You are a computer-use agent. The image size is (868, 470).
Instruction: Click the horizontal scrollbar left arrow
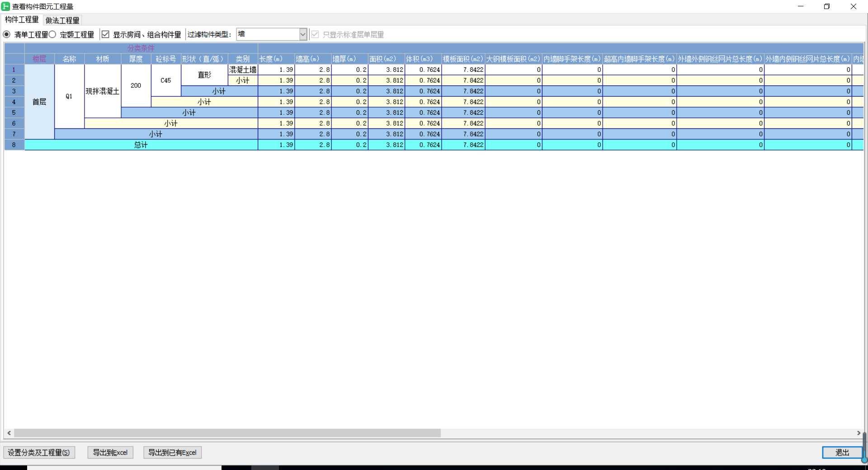pos(9,433)
